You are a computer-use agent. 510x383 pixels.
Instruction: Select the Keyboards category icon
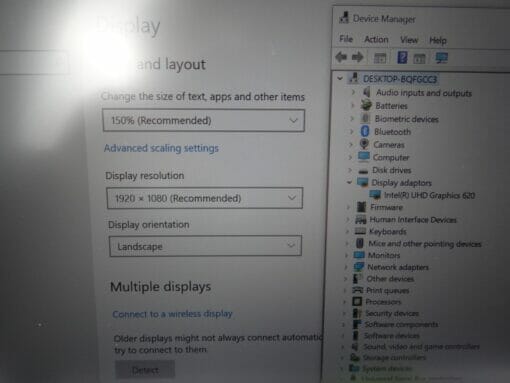tap(360, 231)
